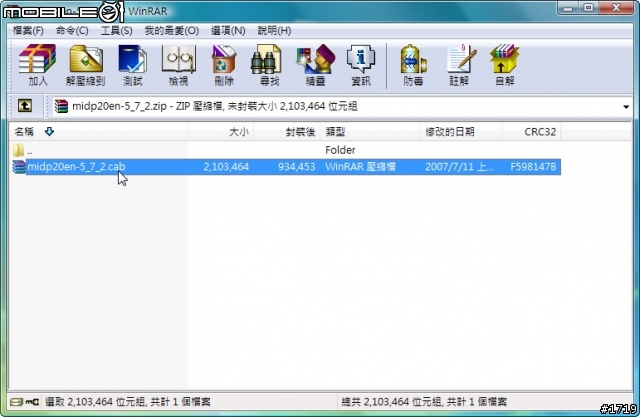Select the parent folder '..' icon
640x417 pixels.
tap(18, 150)
